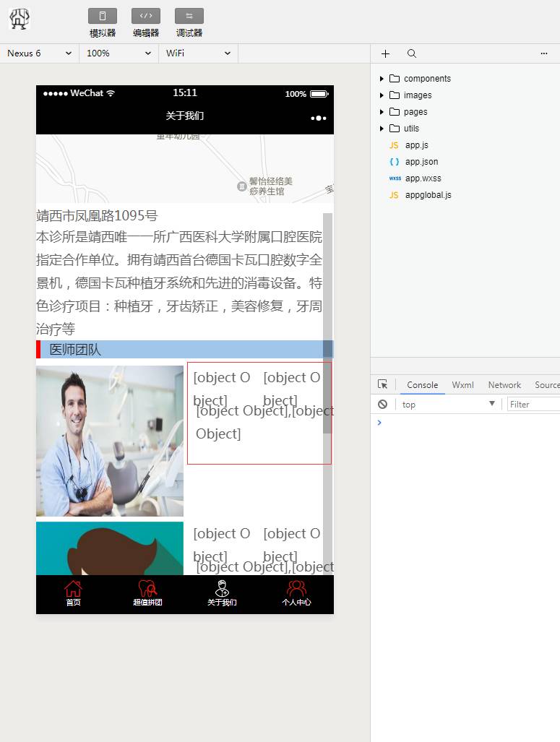
Task: Click the 靖西市凤凰路1095号 address text
Action: (x=97, y=216)
